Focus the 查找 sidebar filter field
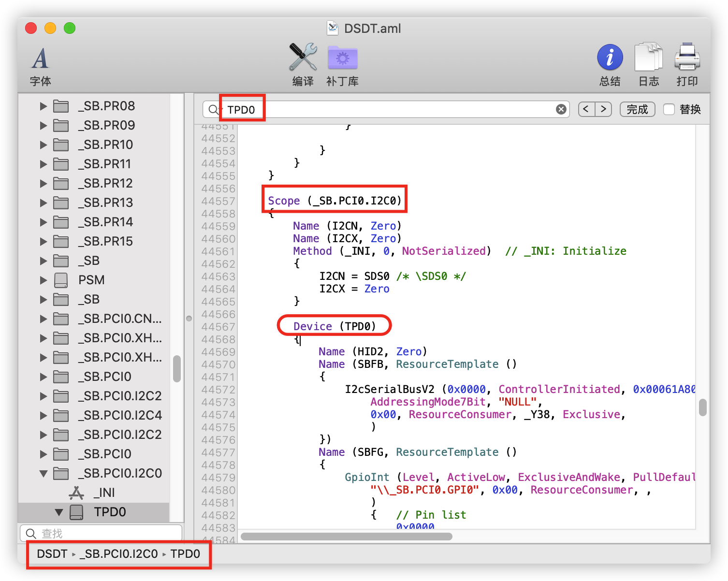 coord(101,533)
